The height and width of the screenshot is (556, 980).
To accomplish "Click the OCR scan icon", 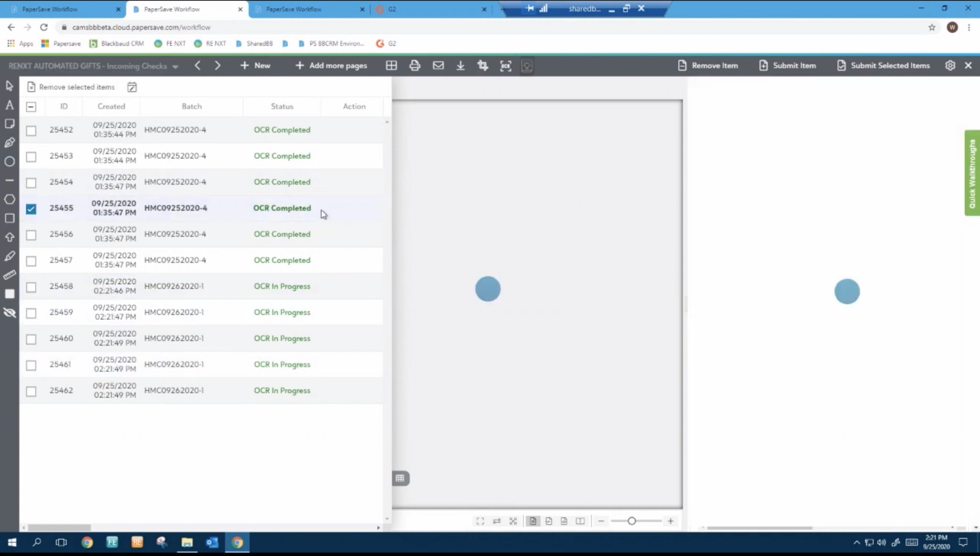I will click(506, 66).
